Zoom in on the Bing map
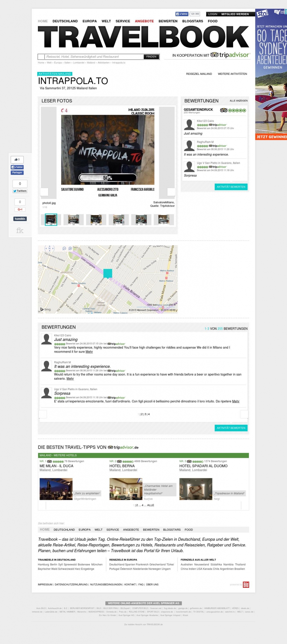 (x=70, y=248)
